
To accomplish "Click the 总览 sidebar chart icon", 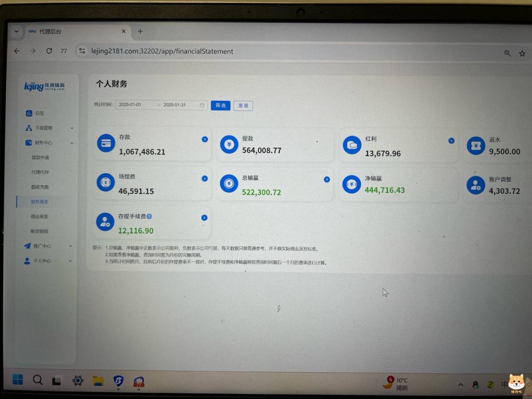I will (28, 113).
